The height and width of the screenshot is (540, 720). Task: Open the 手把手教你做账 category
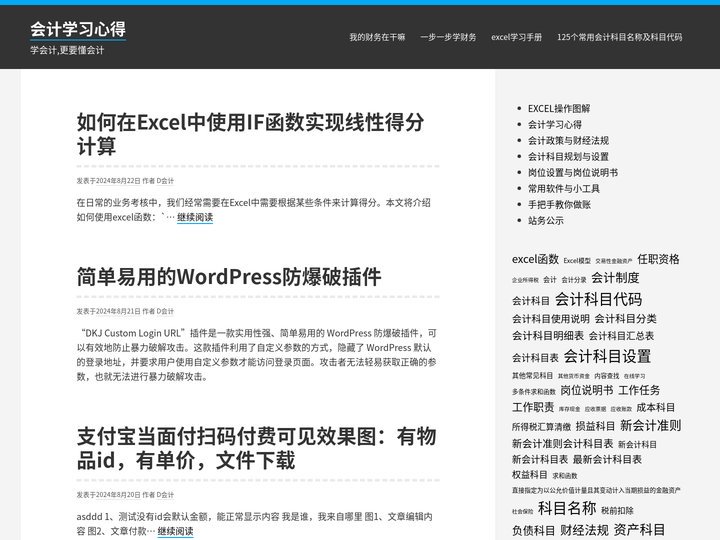click(x=559, y=205)
